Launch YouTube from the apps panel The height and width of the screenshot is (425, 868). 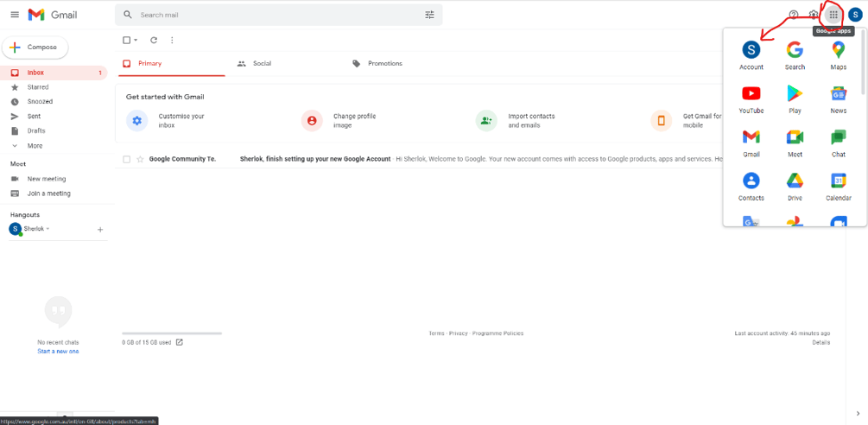[x=751, y=99]
